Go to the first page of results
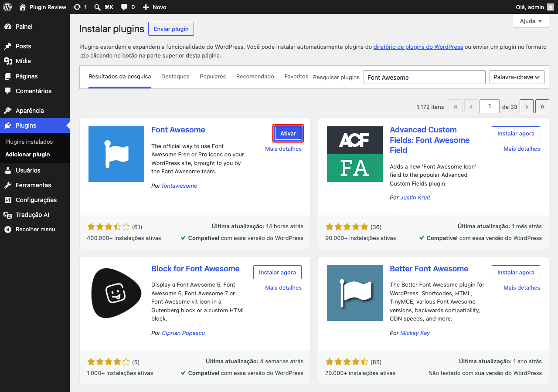The width and height of the screenshot is (558, 392). [456, 106]
